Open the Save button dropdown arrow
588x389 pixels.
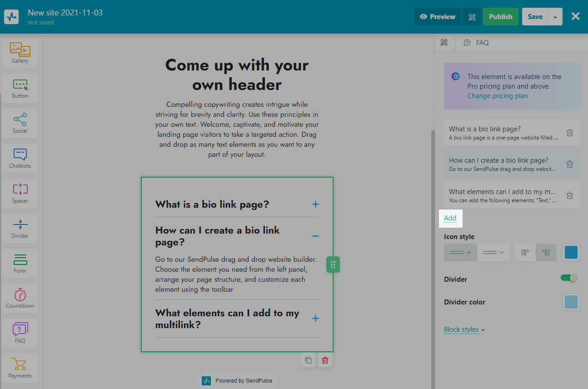pyautogui.click(x=555, y=17)
